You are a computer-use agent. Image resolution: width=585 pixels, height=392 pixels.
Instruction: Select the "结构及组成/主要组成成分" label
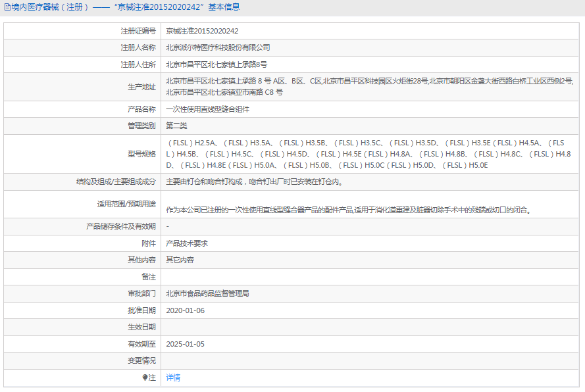[x=116, y=182]
